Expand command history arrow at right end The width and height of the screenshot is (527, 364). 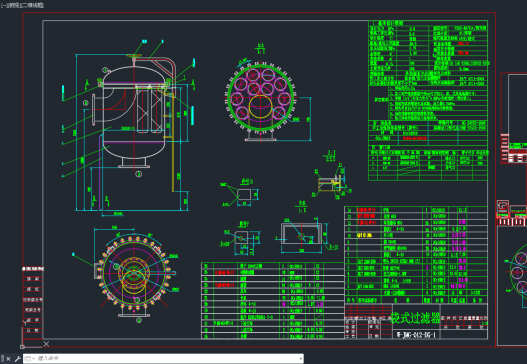(x=300, y=359)
